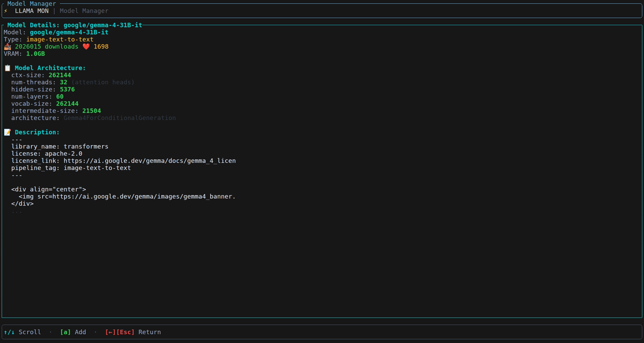Click the VRAM 1.0GB value
Viewport: 644px width, 343px height.
(35, 54)
